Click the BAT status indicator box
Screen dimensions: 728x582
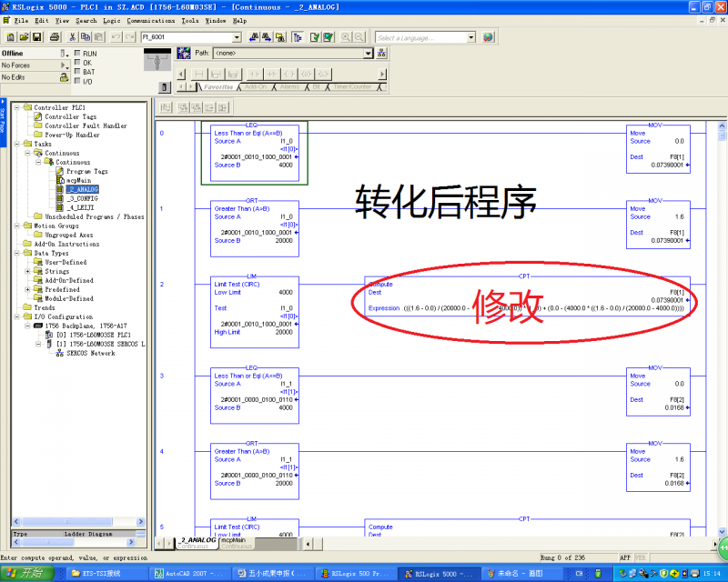78,71
